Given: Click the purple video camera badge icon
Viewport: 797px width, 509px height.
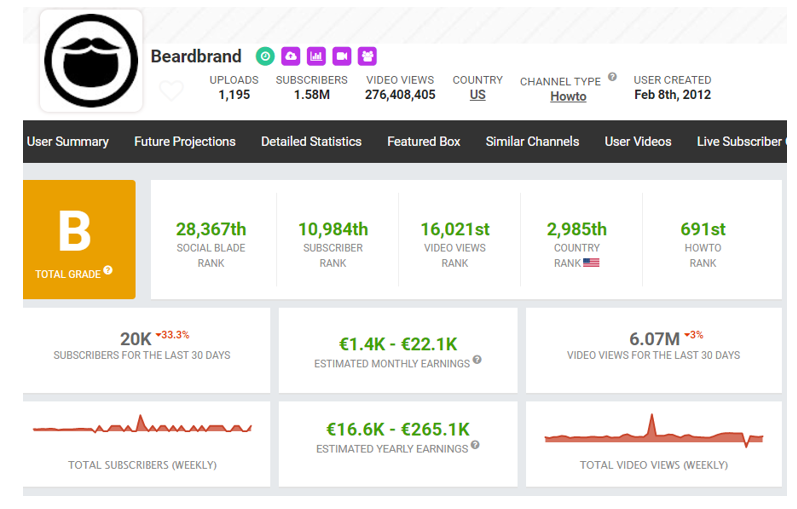Looking at the screenshot, I should tap(342, 56).
